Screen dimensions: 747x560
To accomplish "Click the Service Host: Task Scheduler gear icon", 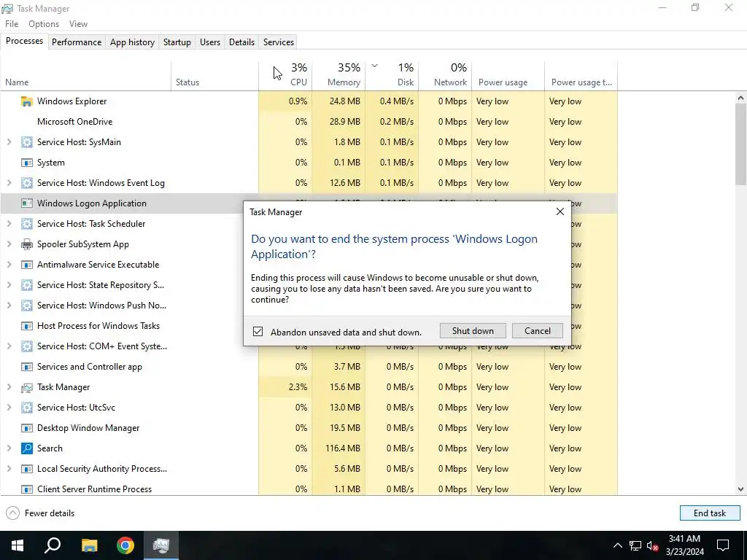I will tap(27, 224).
